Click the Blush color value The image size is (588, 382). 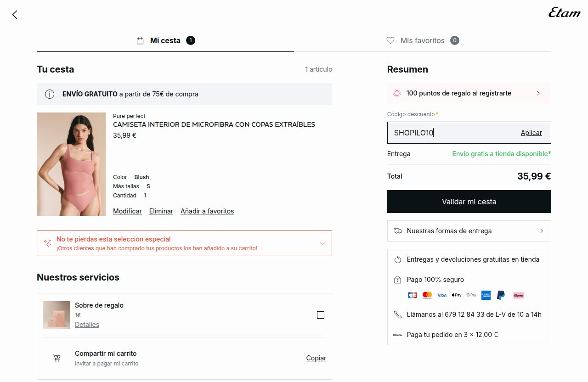tap(141, 177)
